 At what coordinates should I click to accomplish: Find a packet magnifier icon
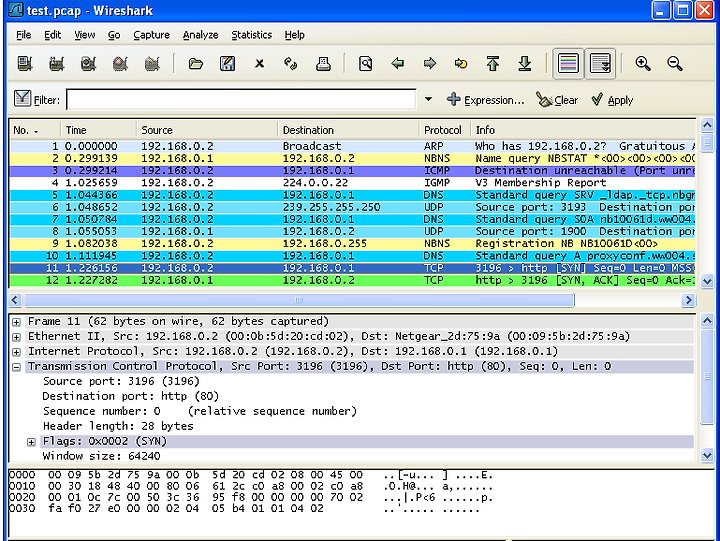366,63
